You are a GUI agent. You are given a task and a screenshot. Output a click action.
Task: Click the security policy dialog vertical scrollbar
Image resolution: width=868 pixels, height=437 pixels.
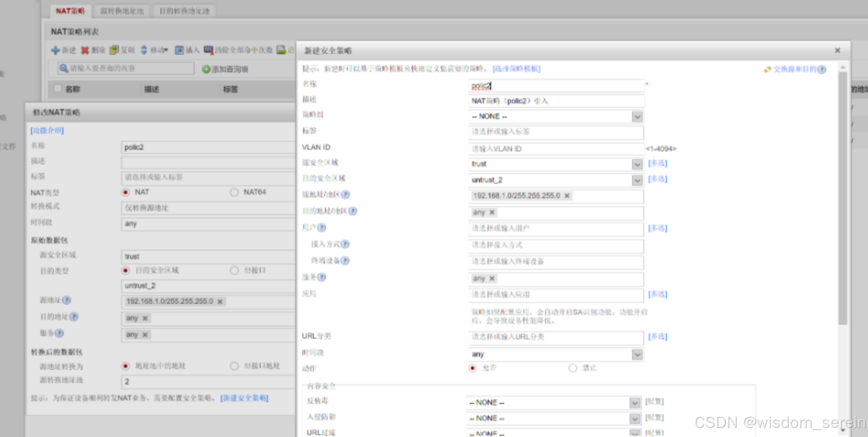pos(843,198)
